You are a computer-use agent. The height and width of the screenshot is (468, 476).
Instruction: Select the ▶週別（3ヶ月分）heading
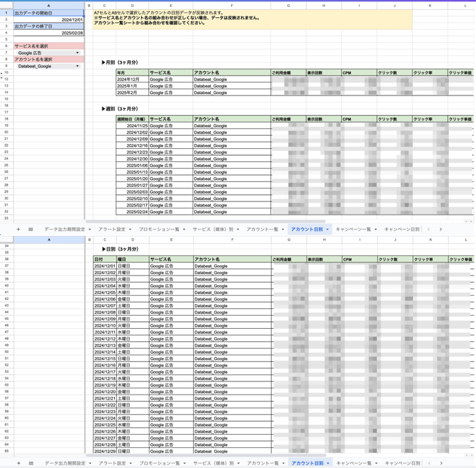(120, 109)
